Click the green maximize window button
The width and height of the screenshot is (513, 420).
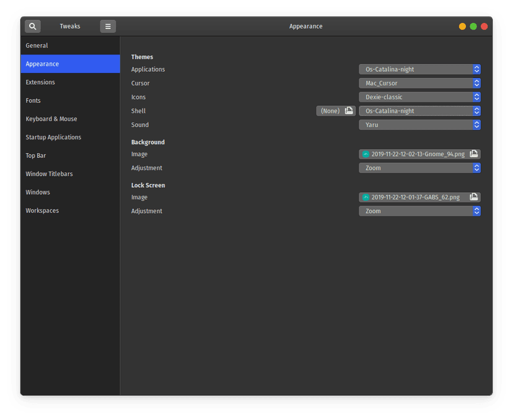click(x=473, y=27)
